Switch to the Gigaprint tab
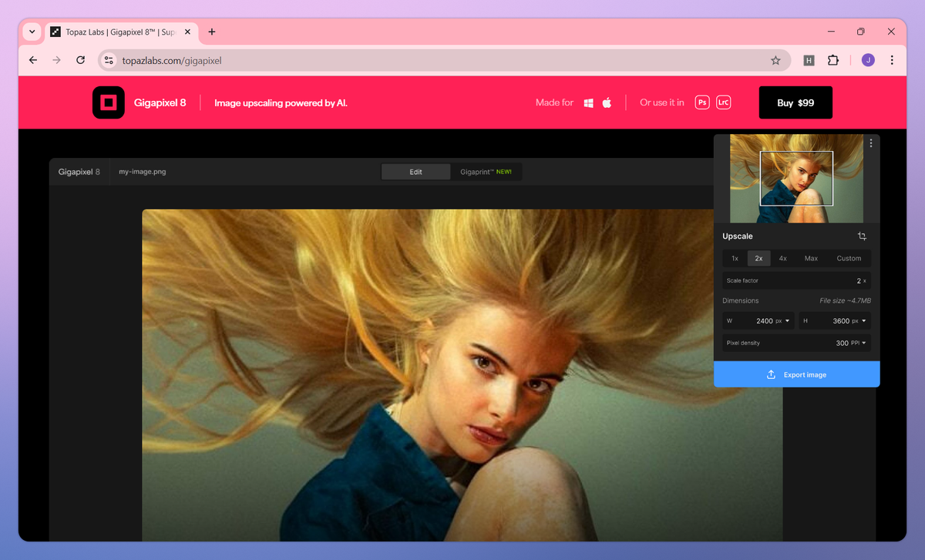Screen dimensions: 925x560 (486, 172)
